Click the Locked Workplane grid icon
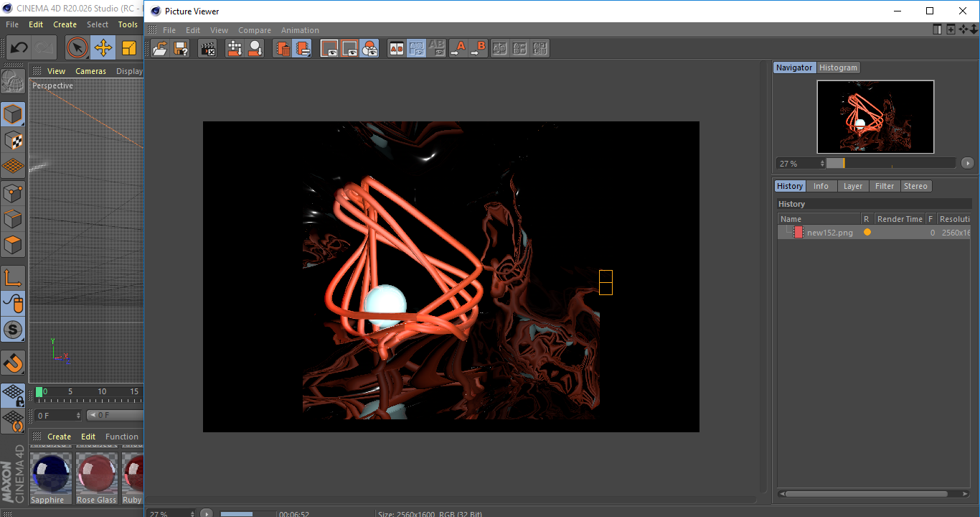This screenshot has width=980, height=517. (13, 396)
